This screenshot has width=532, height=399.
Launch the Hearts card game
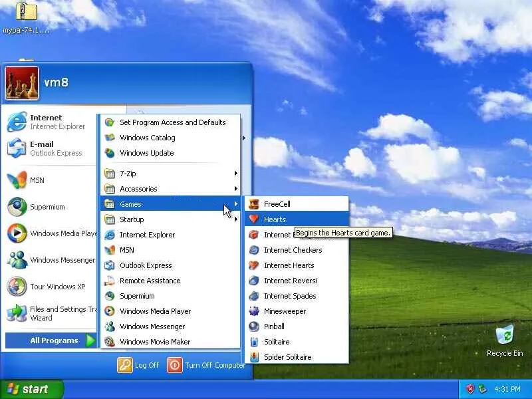pos(297,219)
